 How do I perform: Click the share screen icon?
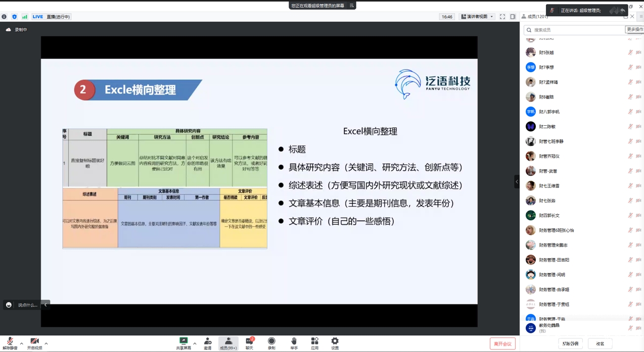[x=183, y=343]
